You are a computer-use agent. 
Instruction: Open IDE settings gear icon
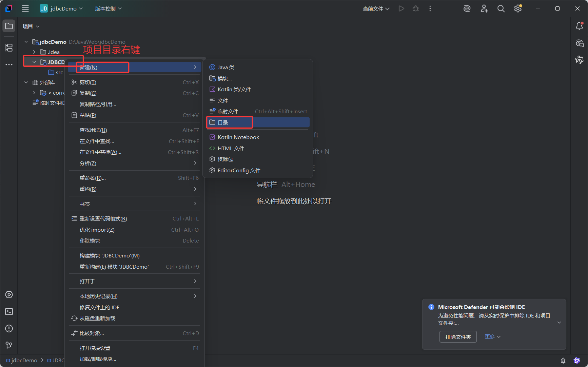(518, 8)
